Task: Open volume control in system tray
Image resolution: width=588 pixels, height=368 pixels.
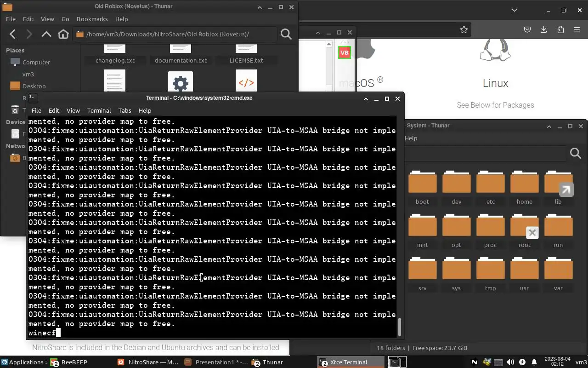Action: [510, 362]
